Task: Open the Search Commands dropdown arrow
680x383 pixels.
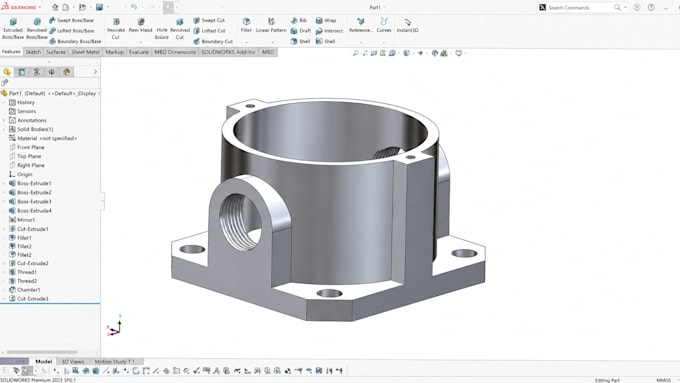Action: pyautogui.click(x=625, y=7)
